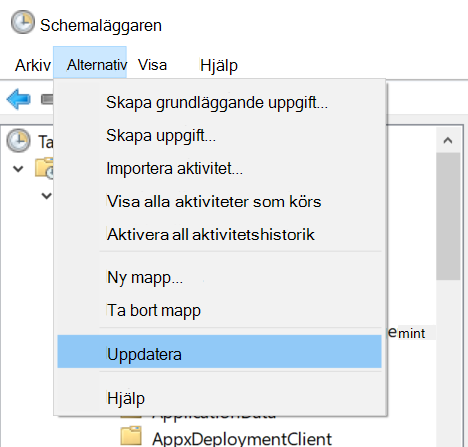This screenshot has width=468, height=447.
Task: Select Importera aktivitet...
Action: 220,168
